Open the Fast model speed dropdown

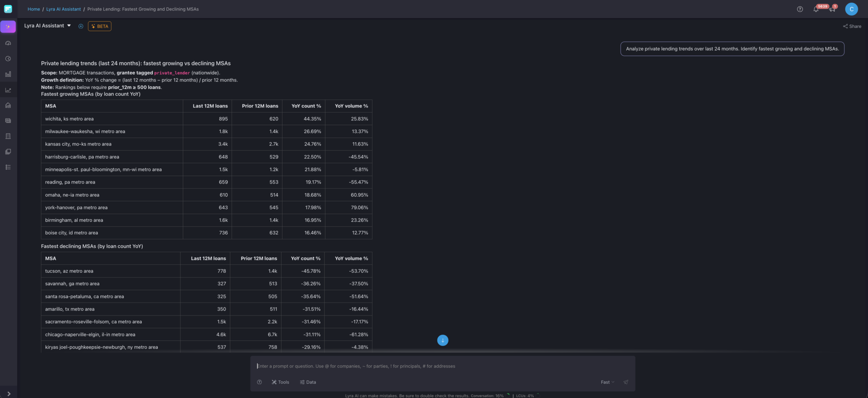607,382
